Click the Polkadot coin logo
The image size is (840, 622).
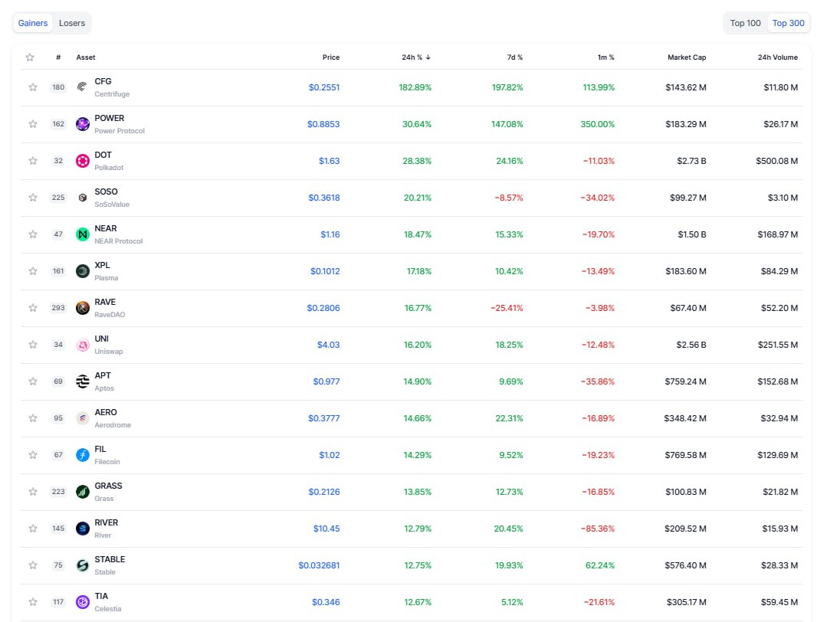pos(82,161)
